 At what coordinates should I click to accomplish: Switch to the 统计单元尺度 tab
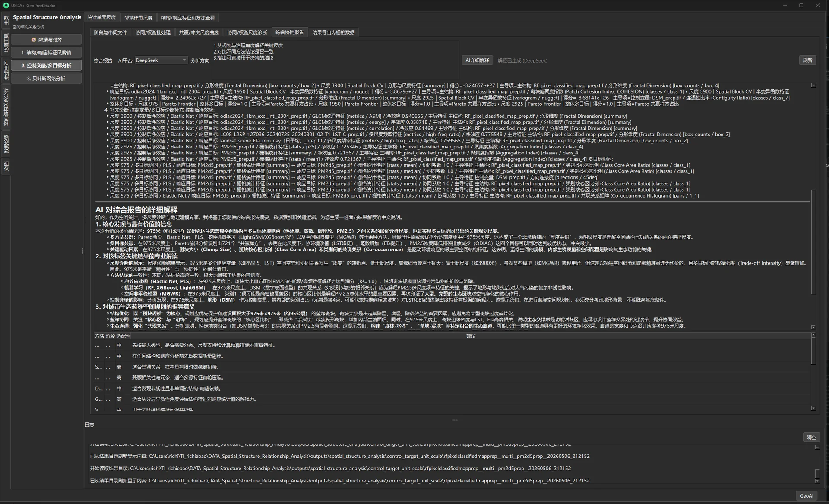pos(101,18)
